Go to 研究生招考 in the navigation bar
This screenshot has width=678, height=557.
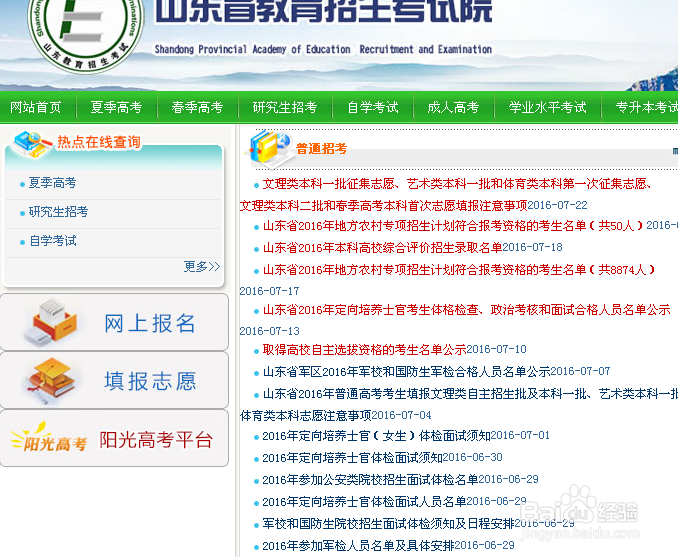(x=285, y=107)
